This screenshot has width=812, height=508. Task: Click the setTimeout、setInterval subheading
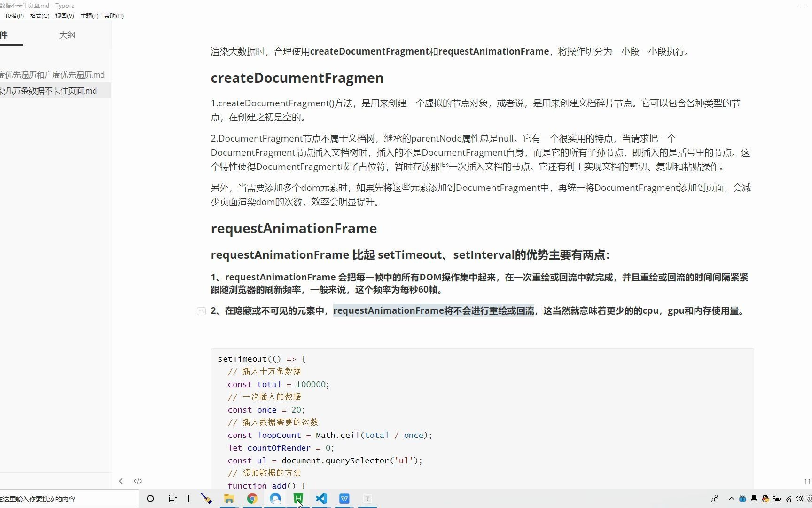tap(410, 255)
